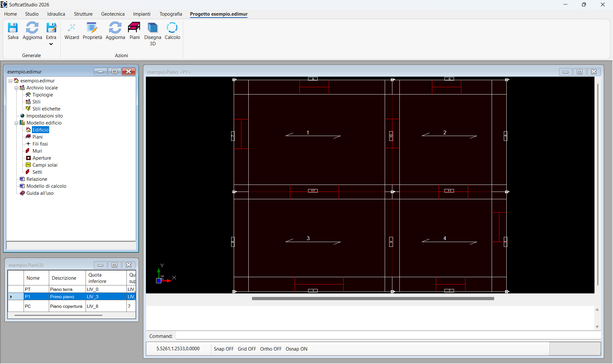The image size is (613, 364).
Task: Click LIV_6 quota cell
Action: [106, 306]
